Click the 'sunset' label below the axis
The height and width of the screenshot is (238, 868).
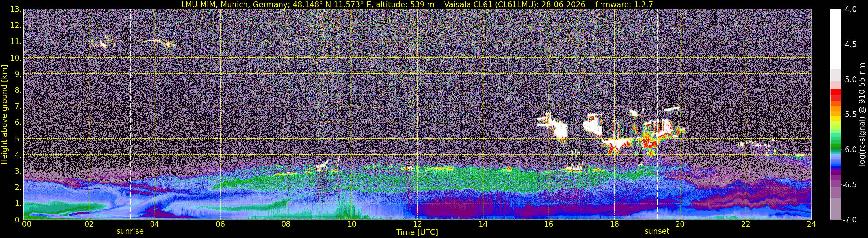(657, 231)
